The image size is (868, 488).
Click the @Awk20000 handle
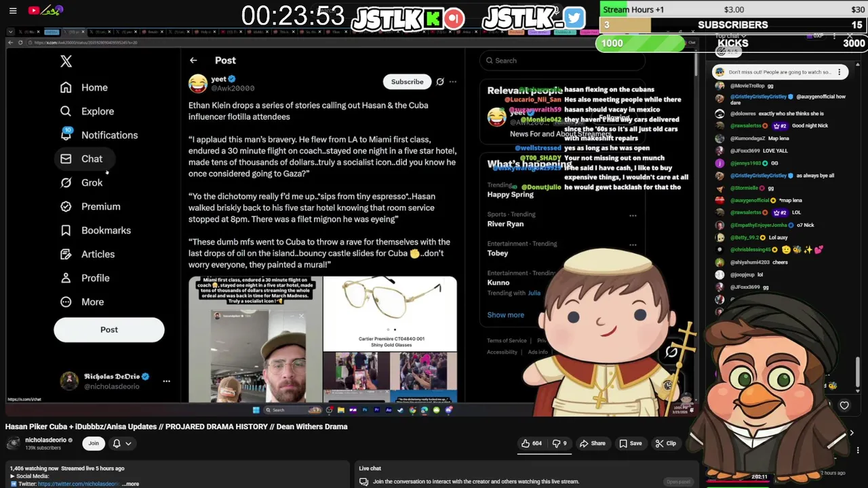pyautogui.click(x=233, y=88)
